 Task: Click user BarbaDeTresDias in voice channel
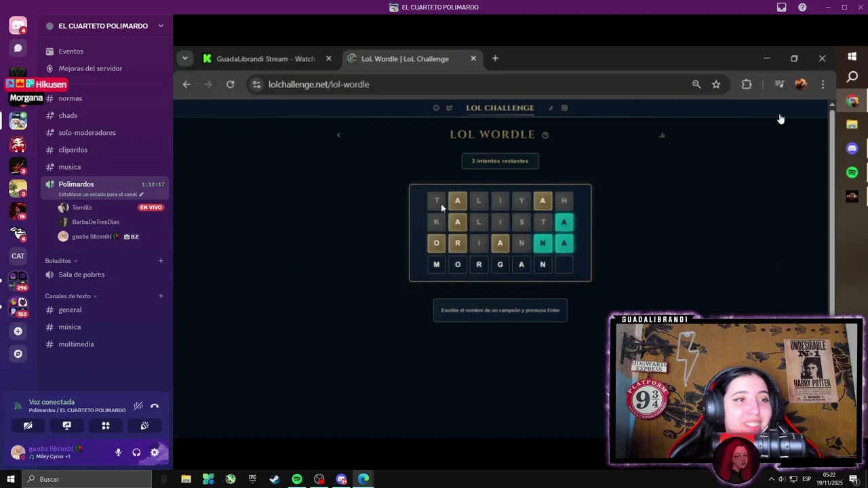(96, 222)
